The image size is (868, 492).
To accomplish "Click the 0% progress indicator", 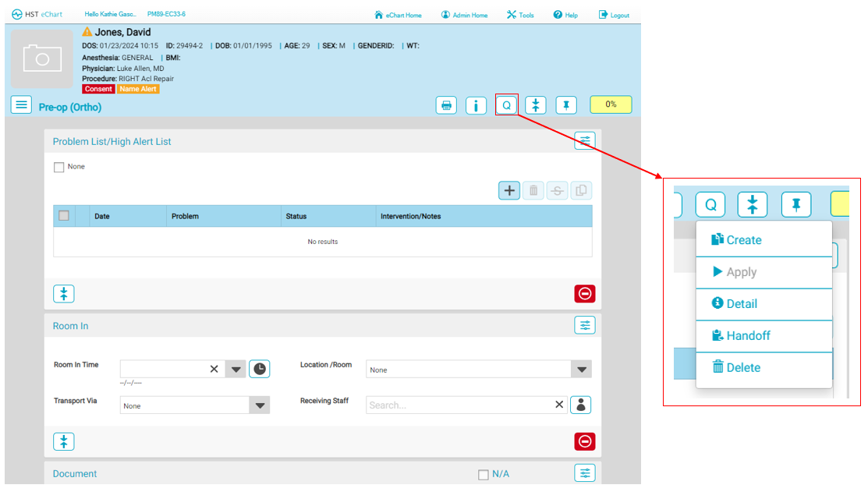I will click(611, 104).
